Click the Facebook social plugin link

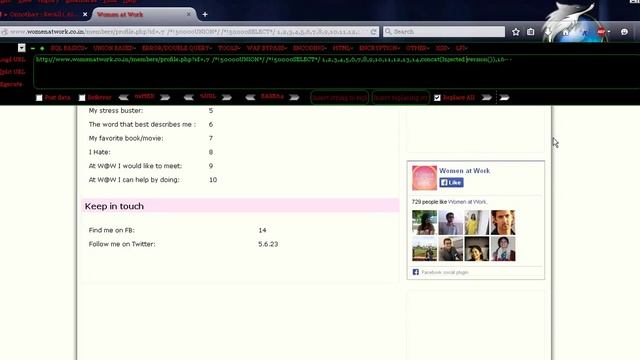point(444,272)
